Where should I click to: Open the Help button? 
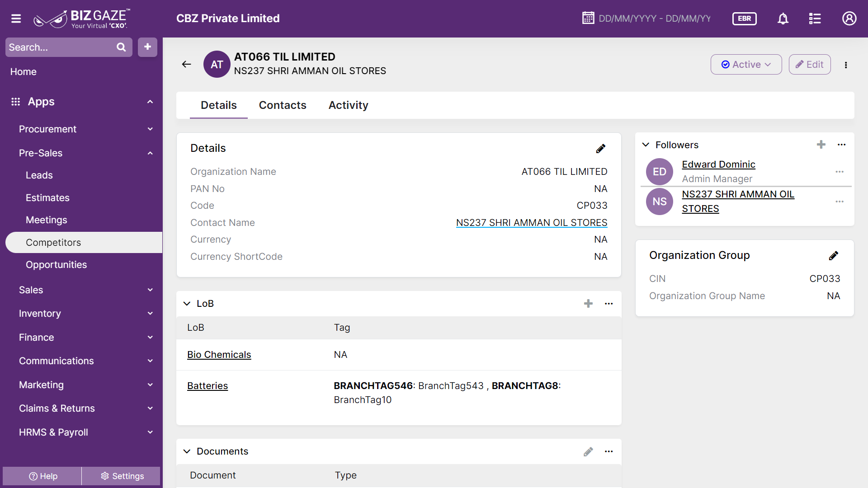[x=42, y=476]
